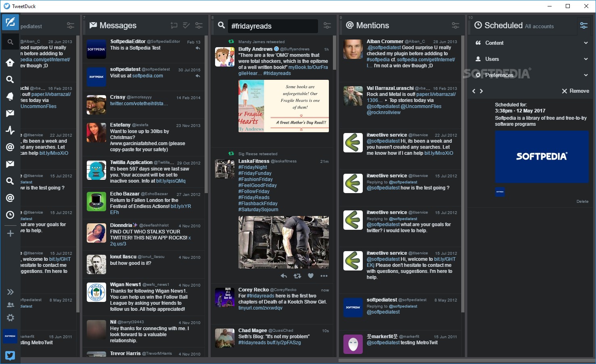Image resolution: width=596 pixels, height=364 pixels.
Task: Open bit.ly/qssQMq link in Twitilla message
Action: pos(171,181)
